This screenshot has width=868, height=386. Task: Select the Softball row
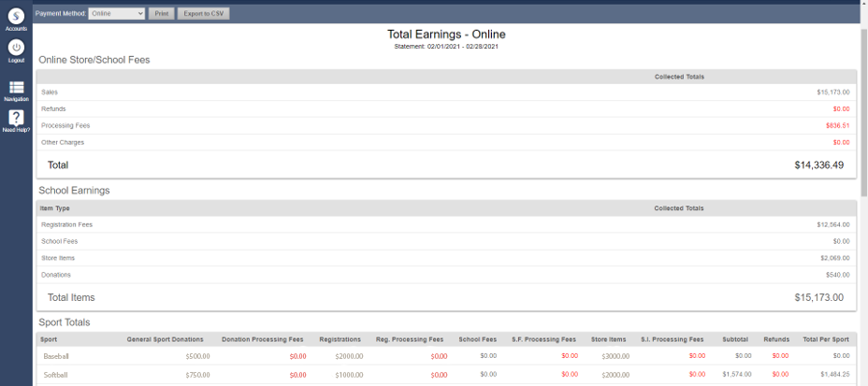(x=446, y=375)
